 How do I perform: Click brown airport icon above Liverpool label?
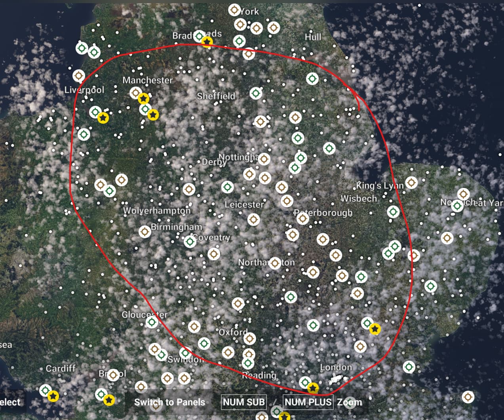tap(79, 75)
